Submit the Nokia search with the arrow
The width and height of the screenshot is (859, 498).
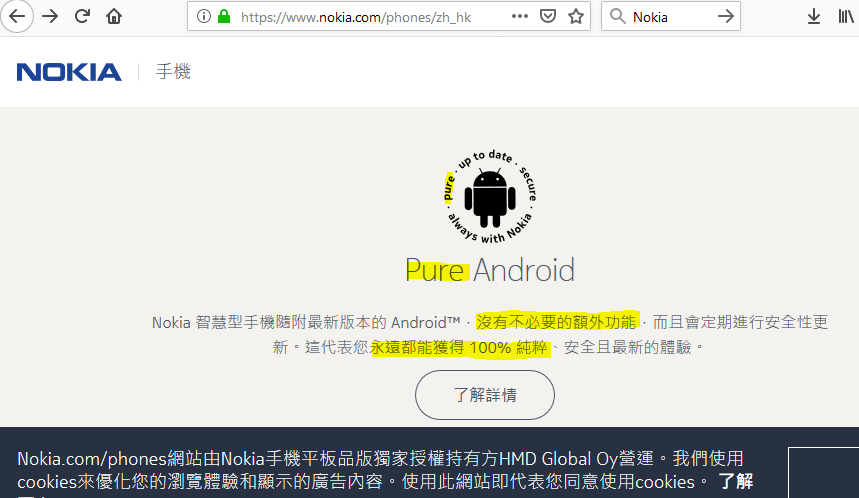[x=726, y=16]
